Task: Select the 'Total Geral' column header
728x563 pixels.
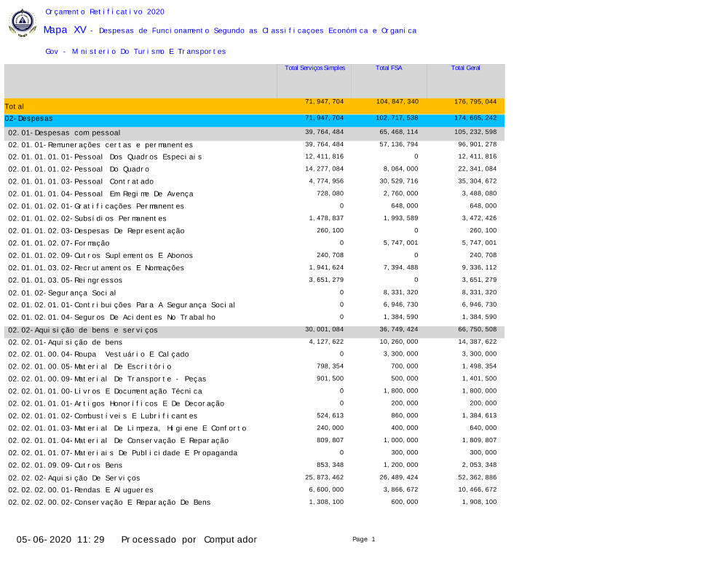Action: (x=465, y=68)
